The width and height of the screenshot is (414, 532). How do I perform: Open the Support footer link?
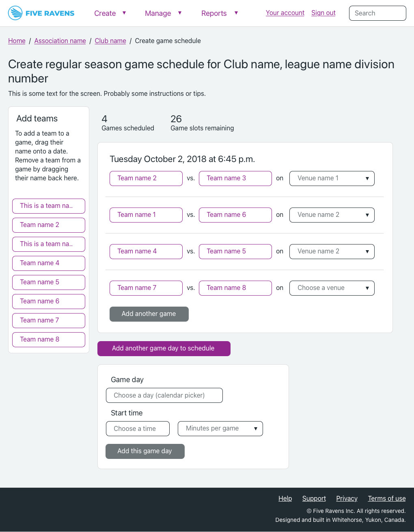tap(314, 498)
